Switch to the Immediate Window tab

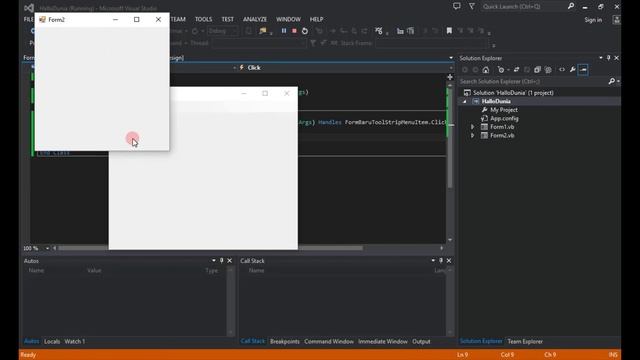pos(383,342)
